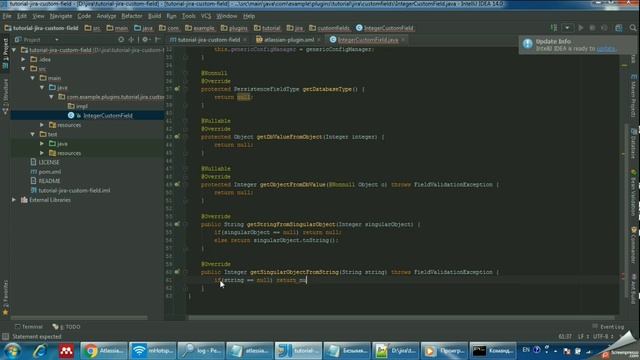Click override gutter icon for getSingularObjectFromString

point(177,271)
